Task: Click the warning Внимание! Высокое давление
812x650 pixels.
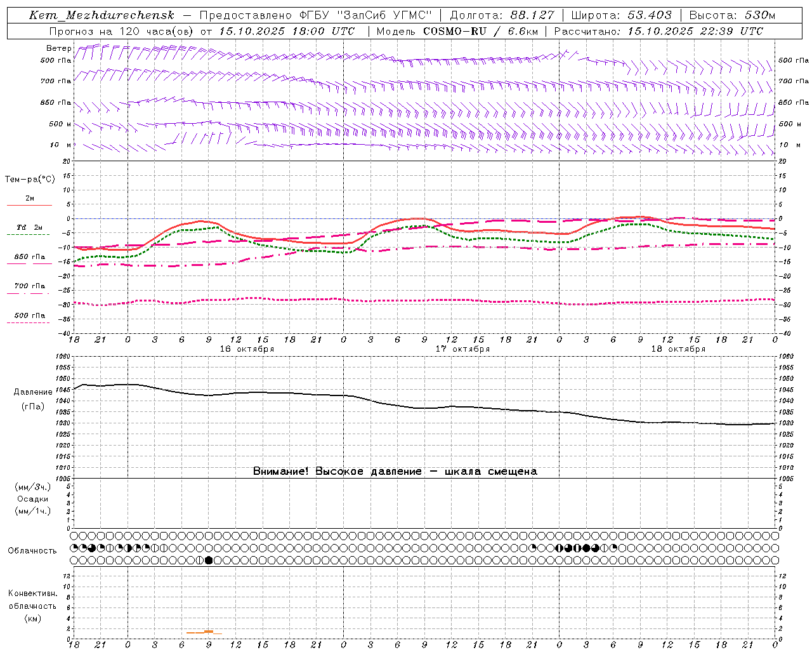Action: (x=337, y=472)
